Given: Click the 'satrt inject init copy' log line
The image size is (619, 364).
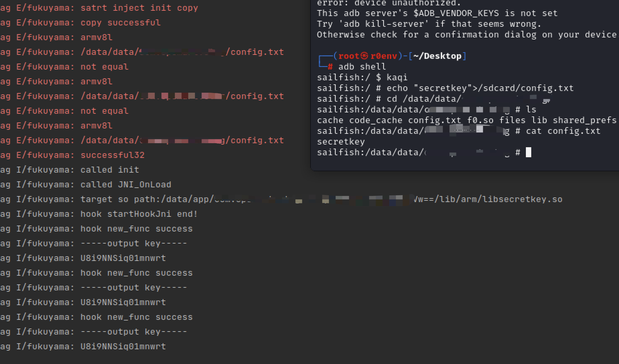Looking at the screenshot, I should pos(139,8).
